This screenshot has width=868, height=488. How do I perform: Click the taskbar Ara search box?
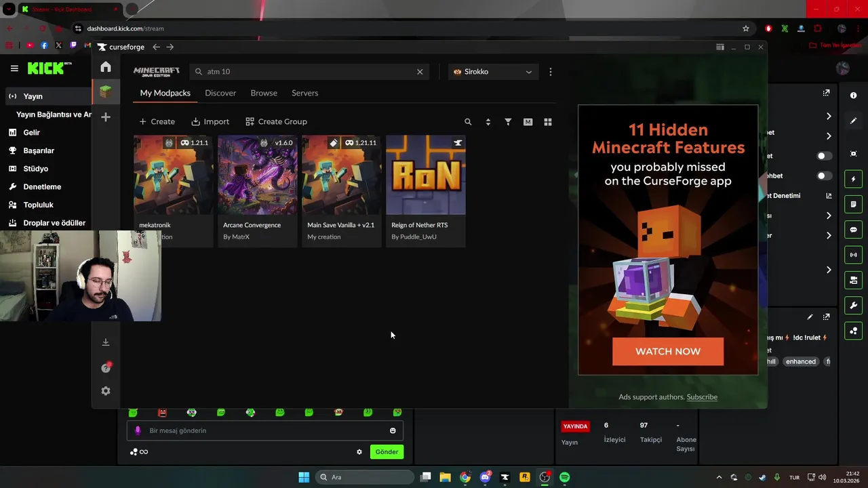(366, 477)
